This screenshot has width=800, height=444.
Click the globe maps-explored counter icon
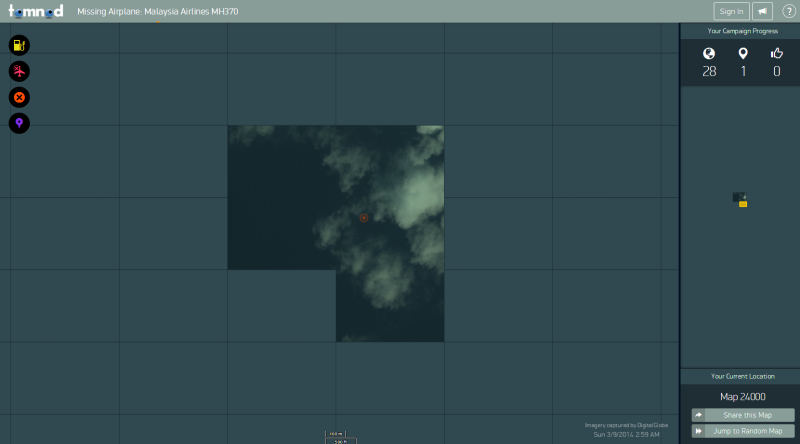pyautogui.click(x=709, y=53)
